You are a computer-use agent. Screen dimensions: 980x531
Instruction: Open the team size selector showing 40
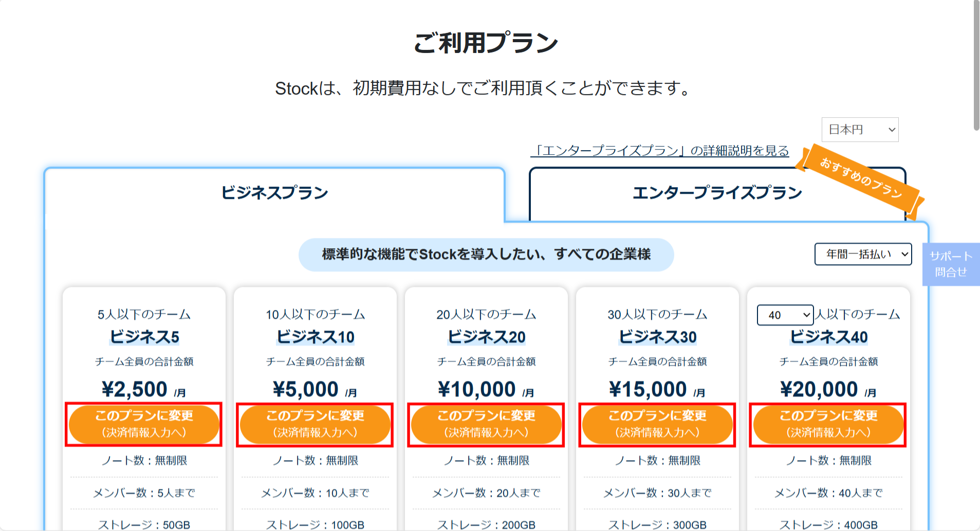[785, 315]
